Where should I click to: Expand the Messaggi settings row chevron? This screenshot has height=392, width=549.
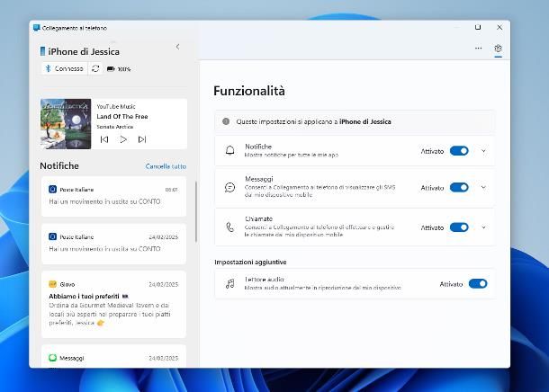[x=483, y=187]
